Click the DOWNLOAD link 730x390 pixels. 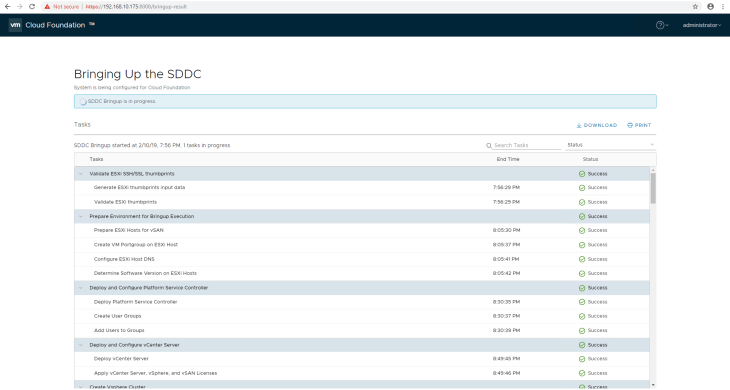pyautogui.click(x=596, y=125)
